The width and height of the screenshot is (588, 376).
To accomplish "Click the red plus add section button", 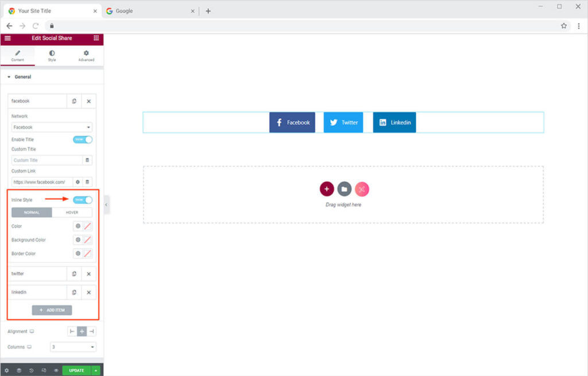I will point(327,189).
